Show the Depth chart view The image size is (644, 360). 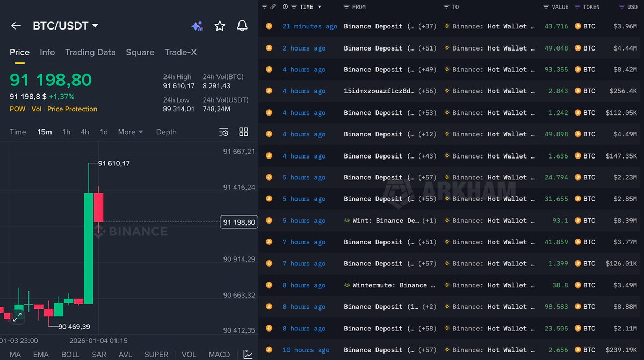click(167, 132)
